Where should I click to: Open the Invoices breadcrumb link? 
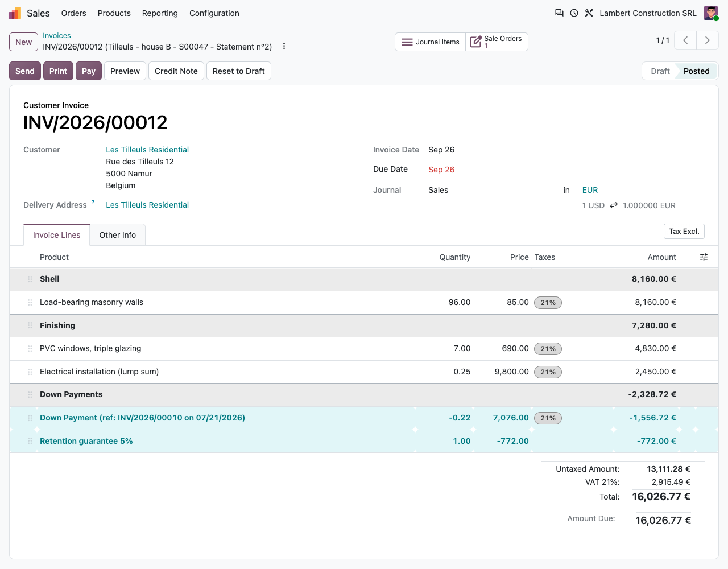click(57, 35)
